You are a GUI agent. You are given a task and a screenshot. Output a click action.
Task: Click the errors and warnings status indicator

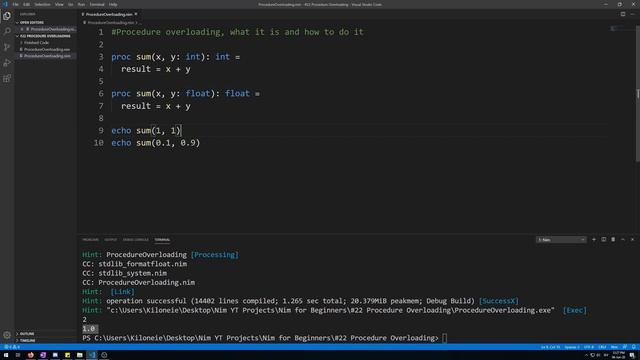12,347
